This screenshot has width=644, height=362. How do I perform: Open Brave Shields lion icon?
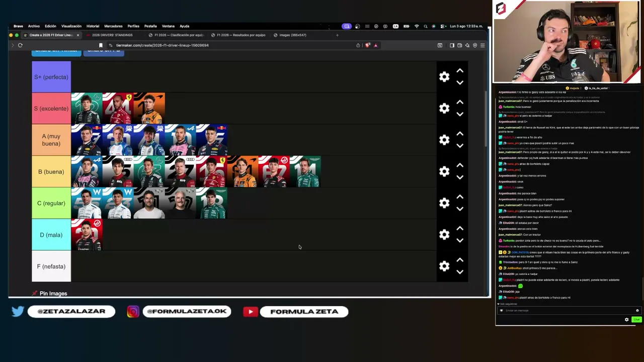(x=368, y=45)
